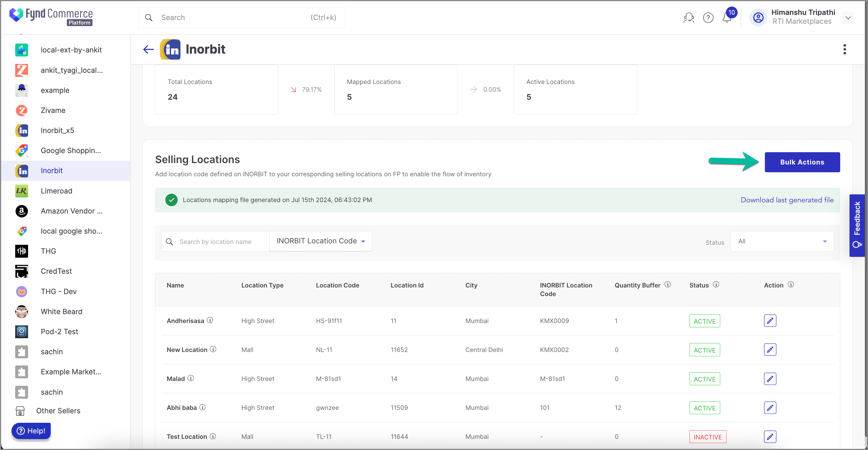Select THG - Dev in sidebar
The image size is (868, 450).
tap(66, 291)
